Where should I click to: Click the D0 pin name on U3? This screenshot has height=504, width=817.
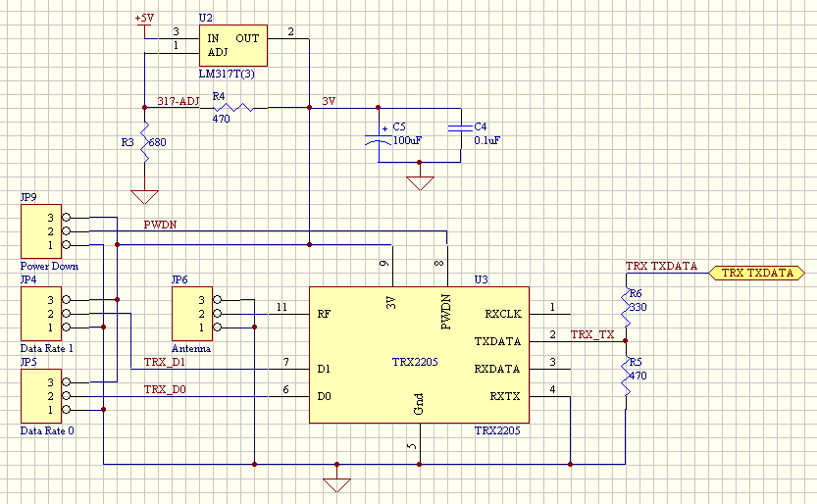[324, 397]
